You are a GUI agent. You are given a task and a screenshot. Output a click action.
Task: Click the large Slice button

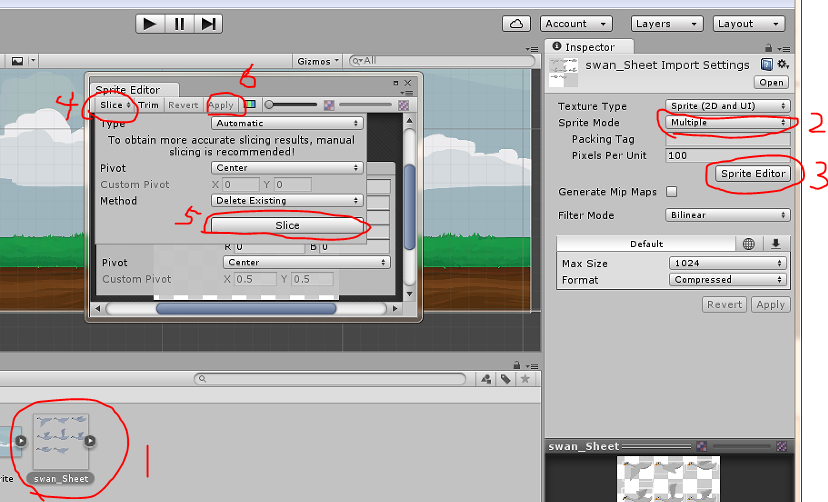[x=287, y=225]
